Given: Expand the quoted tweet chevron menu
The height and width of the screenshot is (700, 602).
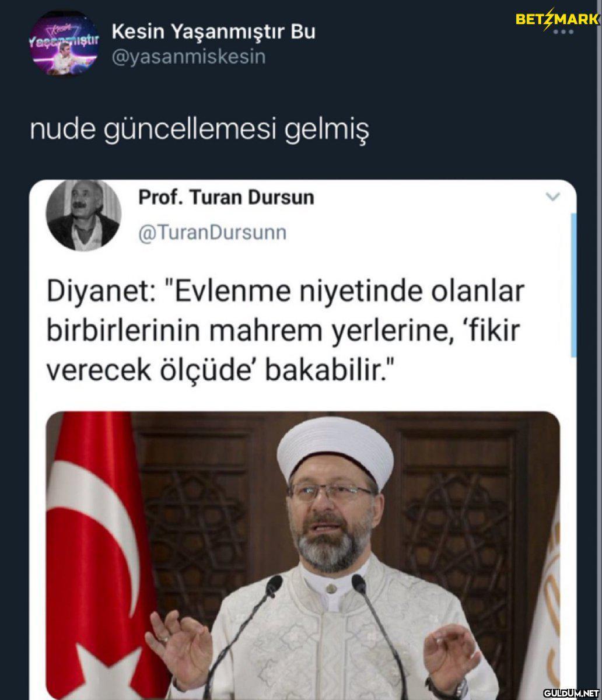Looking at the screenshot, I should click(552, 198).
